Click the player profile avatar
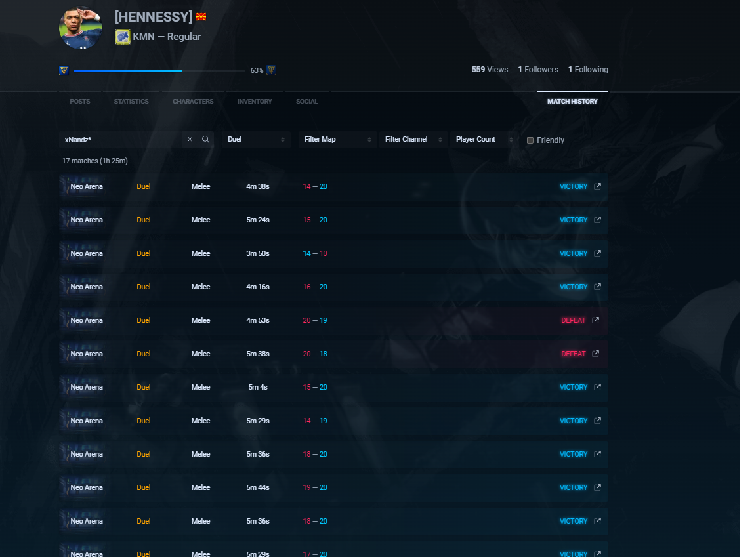The height and width of the screenshot is (557, 756). coord(81,28)
